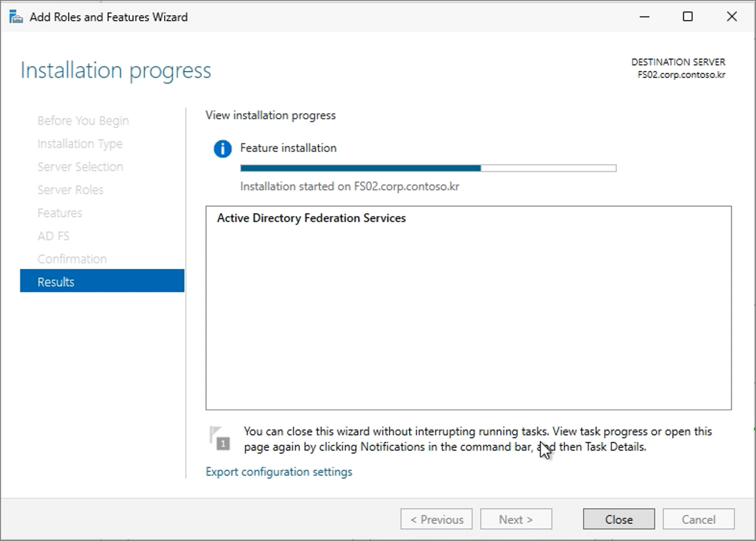The width and height of the screenshot is (756, 541).
Task: Click the 'Installation started on FS02.corp.contoso.kr' text
Action: point(350,186)
